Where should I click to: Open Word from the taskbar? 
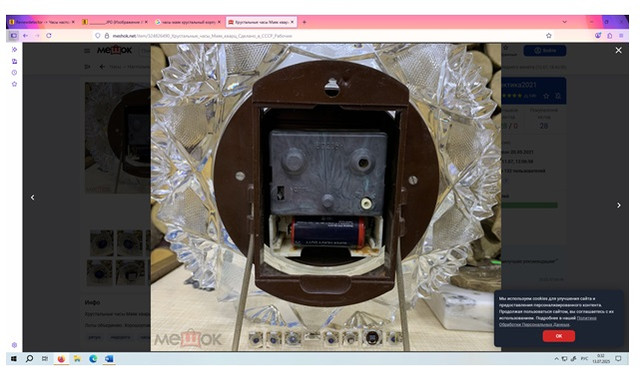[x=109, y=359]
